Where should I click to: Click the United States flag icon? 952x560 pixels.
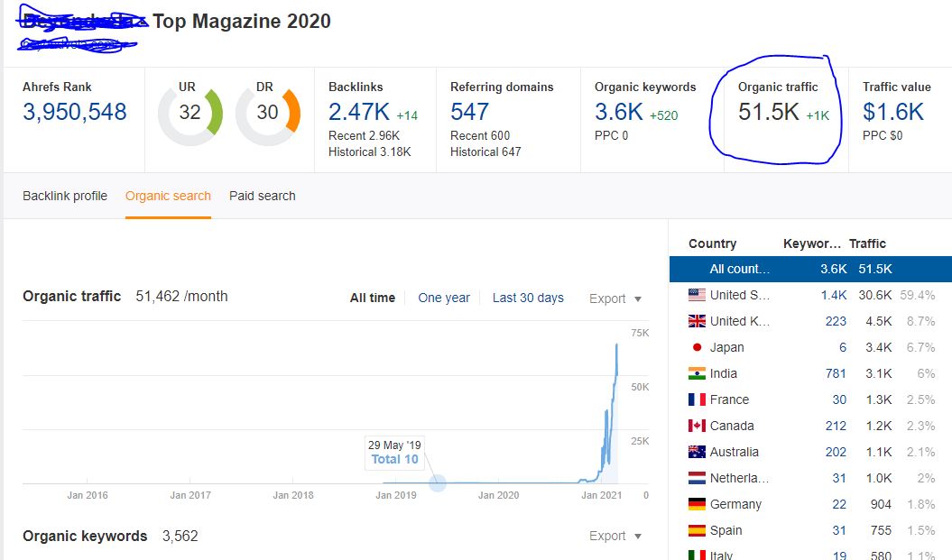coord(697,295)
